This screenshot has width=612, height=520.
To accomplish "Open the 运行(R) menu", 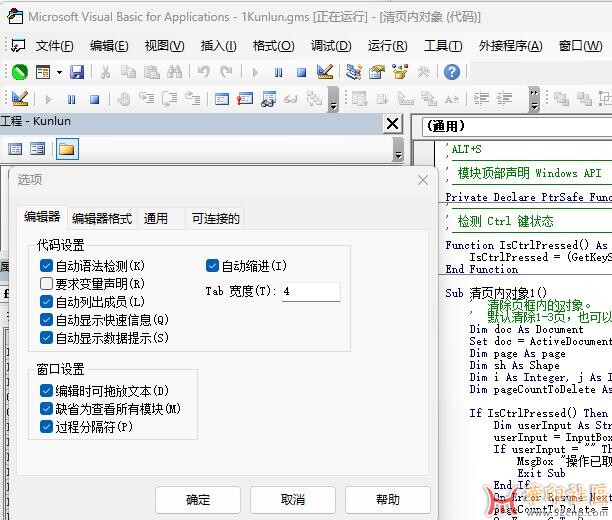I will pyautogui.click(x=387, y=46).
